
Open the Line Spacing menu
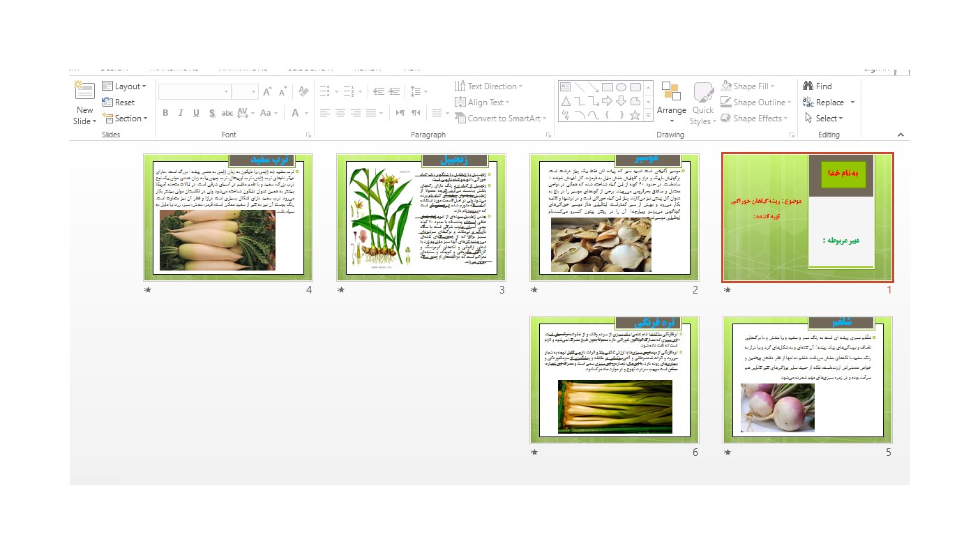click(x=419, y=91)
